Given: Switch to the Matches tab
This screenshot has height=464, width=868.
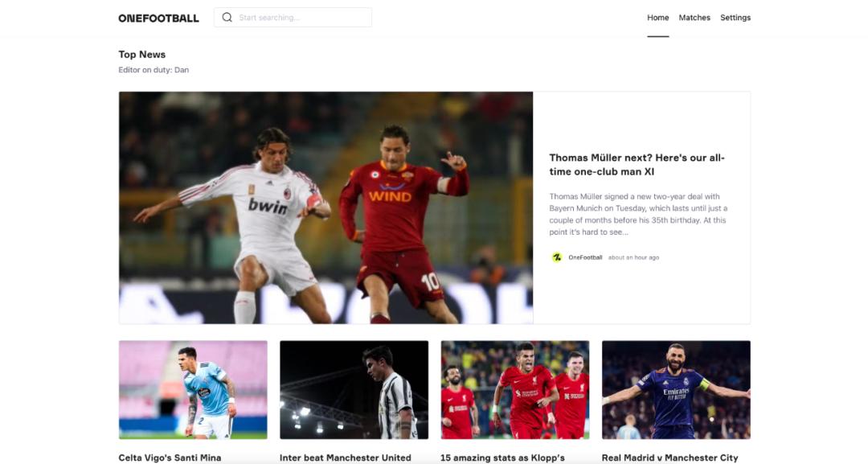Looking at the screenshot, I should 694,18.
